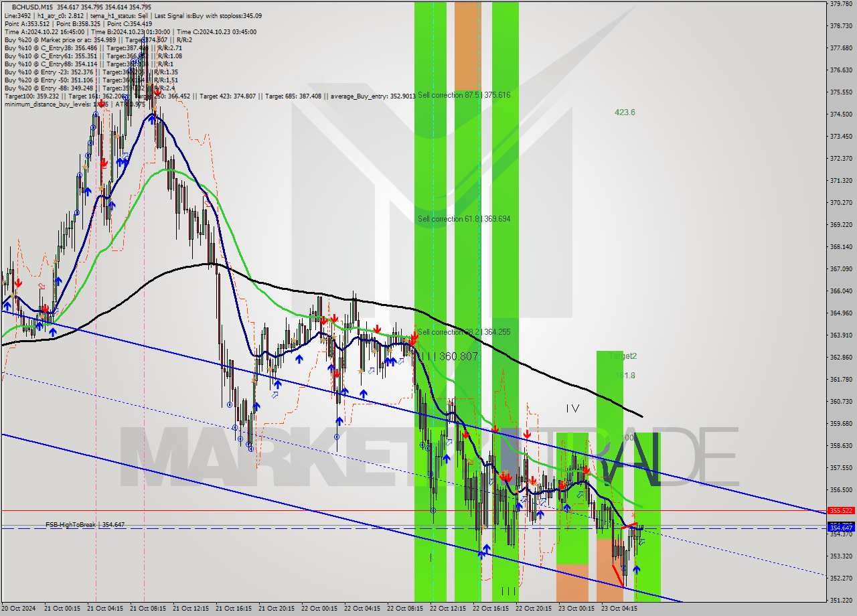Click 351.220 on the price axis
Screen dimensions: 857x616
[841, 600]
